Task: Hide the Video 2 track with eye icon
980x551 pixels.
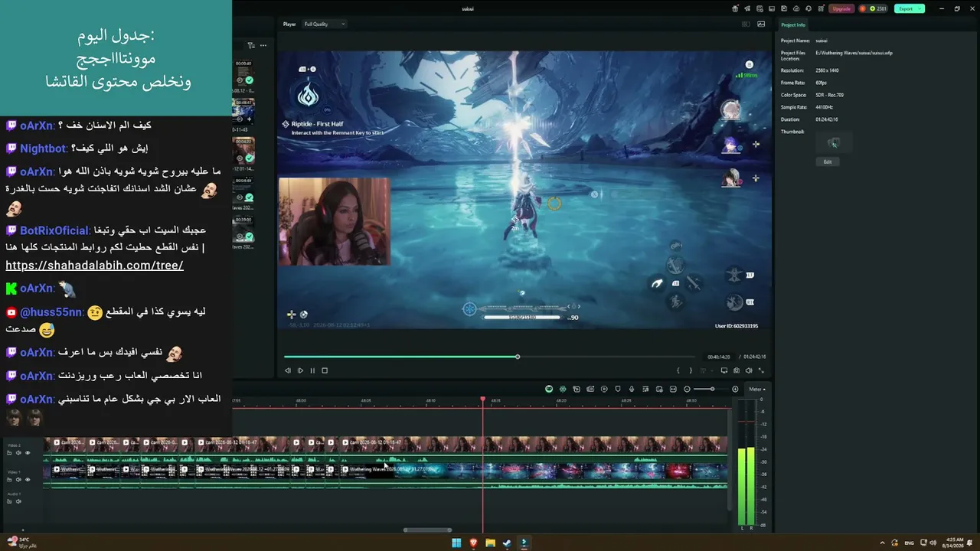Action: (28, 453)
